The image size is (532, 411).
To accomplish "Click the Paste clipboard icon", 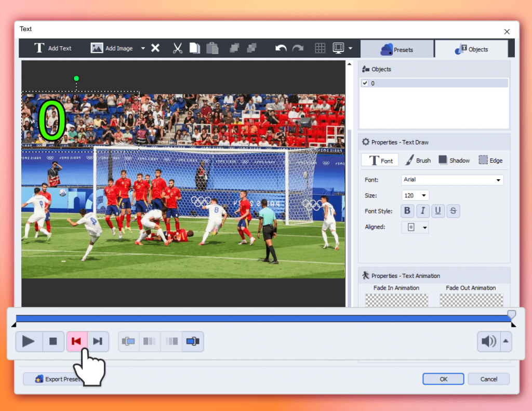I will tap(212, 48).
